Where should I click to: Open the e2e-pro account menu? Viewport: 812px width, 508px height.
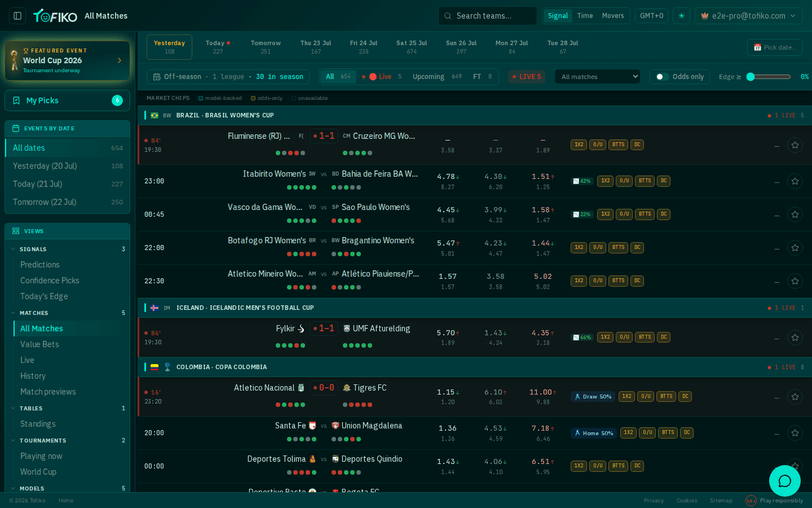[x=748, y=16]
